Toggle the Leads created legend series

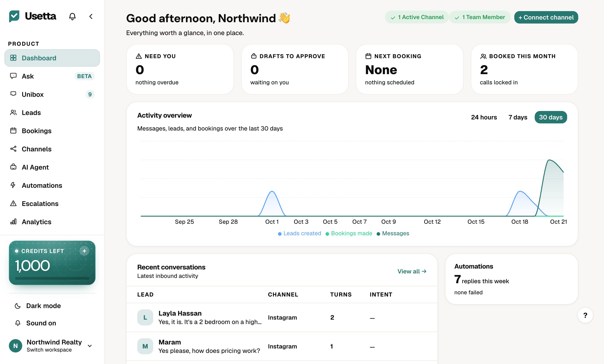tap(299, 233)
